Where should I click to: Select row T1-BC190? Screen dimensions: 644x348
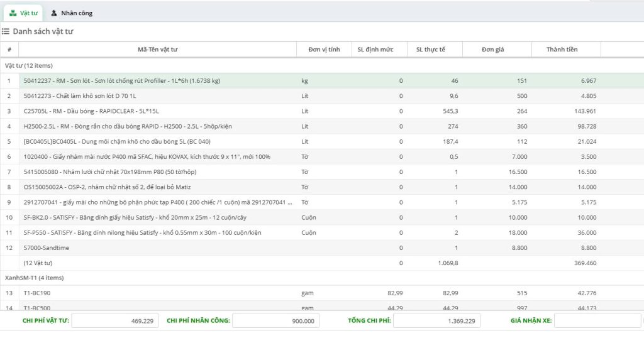pyautogui.click(x=322, y=293)
